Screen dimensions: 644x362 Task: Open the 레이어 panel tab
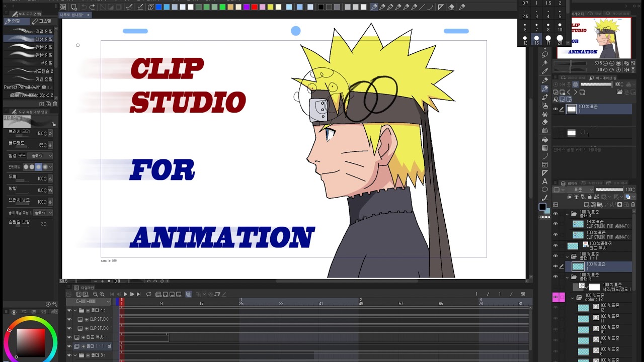point(570,184)
